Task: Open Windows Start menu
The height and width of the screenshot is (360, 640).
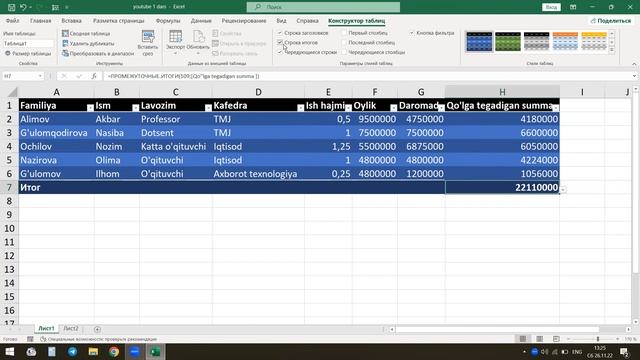Action: coord(9,351)
